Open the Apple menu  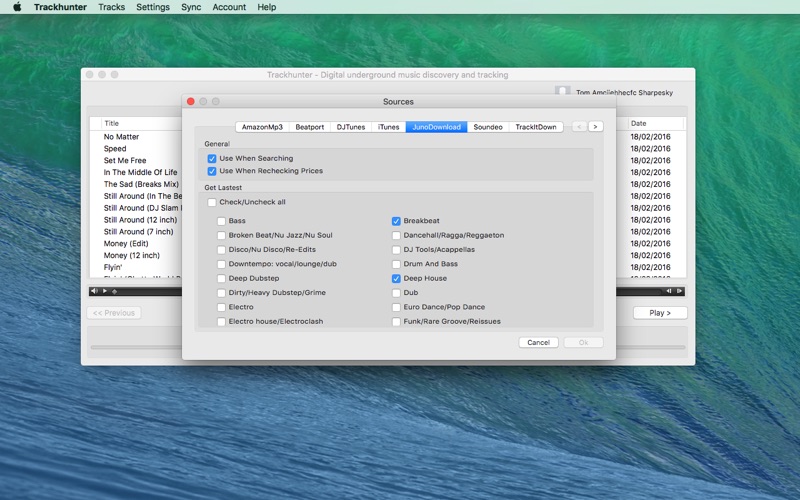(17, 7)
